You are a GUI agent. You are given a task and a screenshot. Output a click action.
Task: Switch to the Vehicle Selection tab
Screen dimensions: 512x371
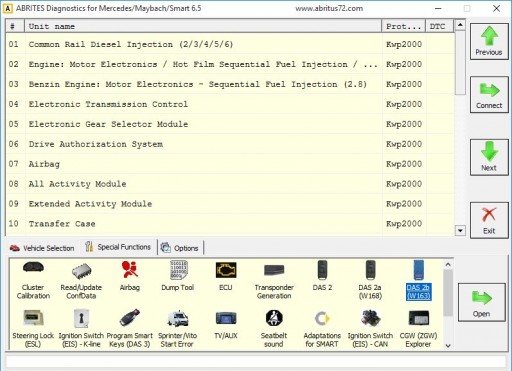(x=42, y=248)
